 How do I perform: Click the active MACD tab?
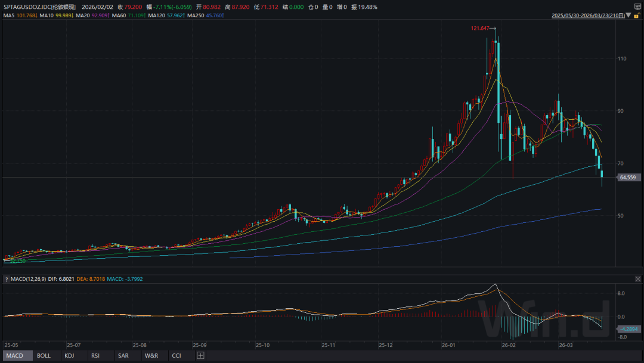click(14, 356)
